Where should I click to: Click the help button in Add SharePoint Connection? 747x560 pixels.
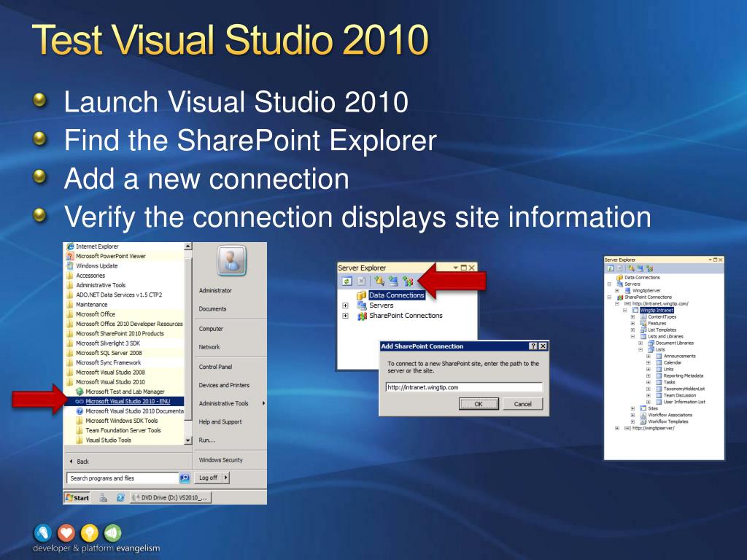533,346
